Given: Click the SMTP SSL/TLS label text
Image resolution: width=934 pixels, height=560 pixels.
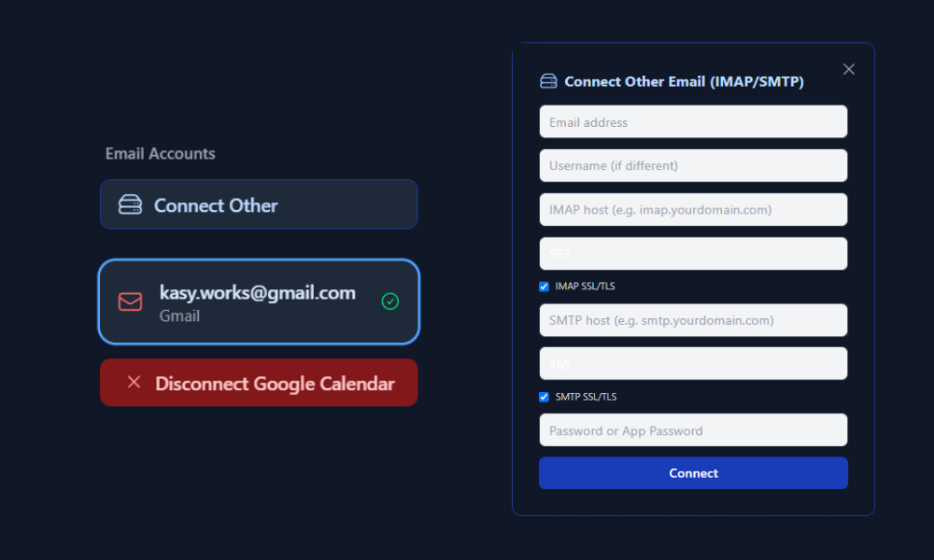Looking at the screenshot, I should point(586,397).
